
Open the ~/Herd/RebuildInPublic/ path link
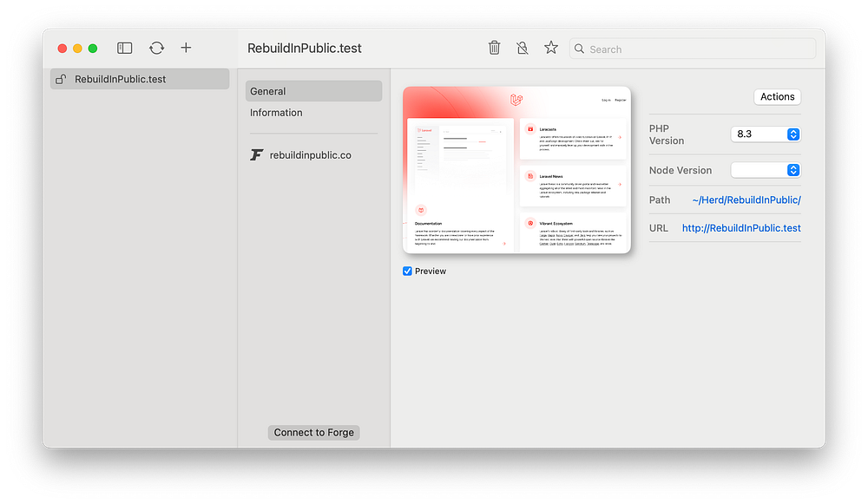[746, 200]
